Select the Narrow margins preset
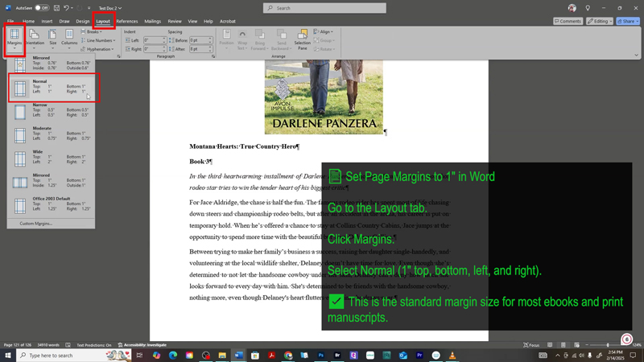The height and width of the screenshot is (362, 644). [52, 111]
